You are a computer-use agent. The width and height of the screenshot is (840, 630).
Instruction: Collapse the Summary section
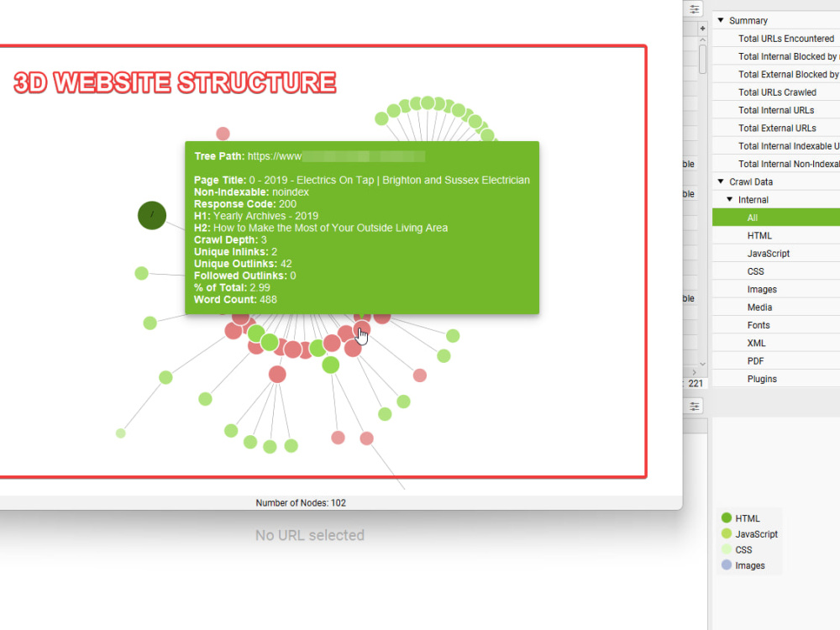click(721, 20)
